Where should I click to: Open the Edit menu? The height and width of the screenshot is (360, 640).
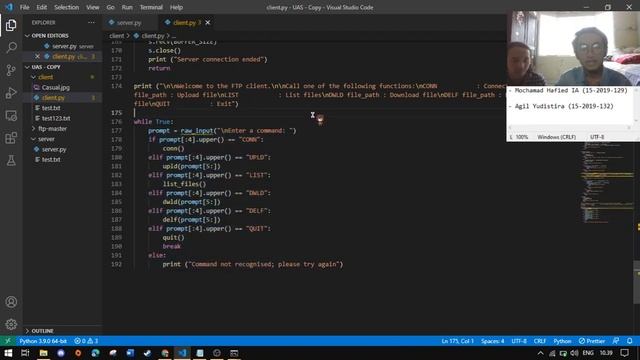(x=42, y=7)
